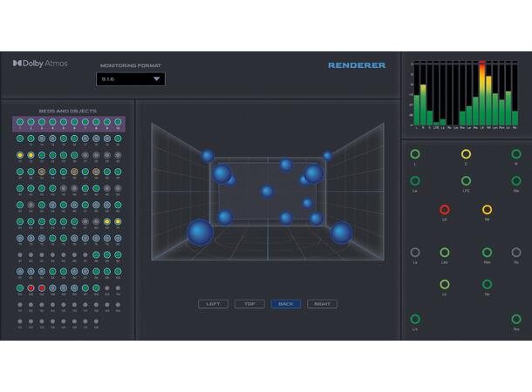Select yellow object 70 indicator
Screen dimensions: 532x392
pyautogui.click(x=118, y=221)
